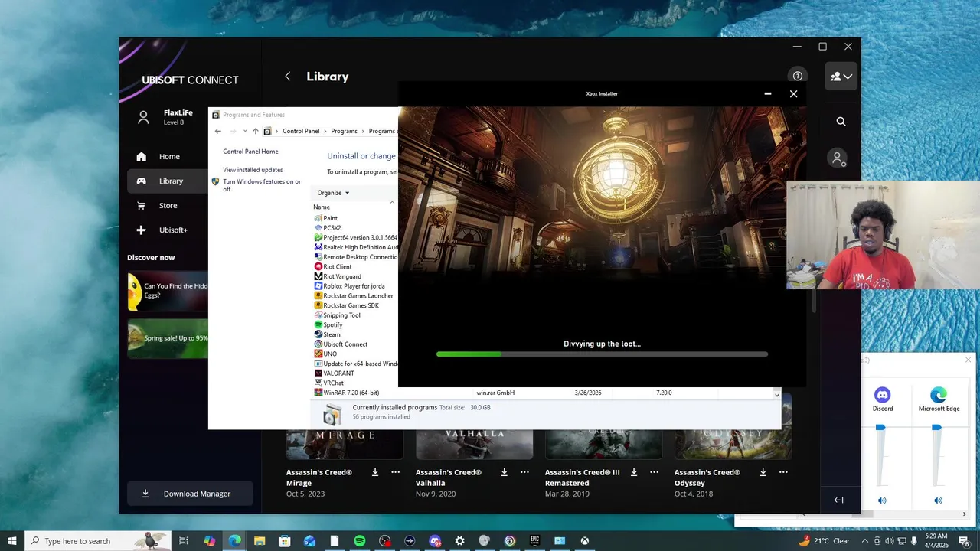980x551 pixels.
Task: Click Control Panel in the address breadcrumb
Action: pos(301,132)
